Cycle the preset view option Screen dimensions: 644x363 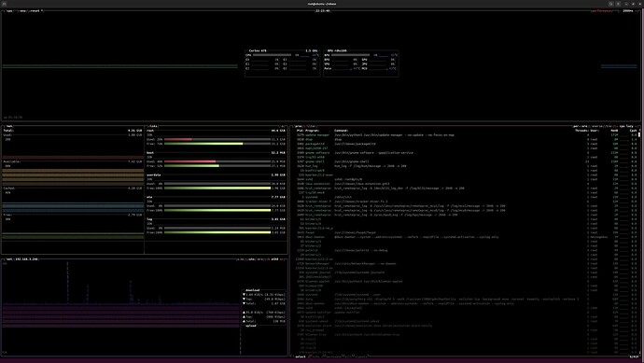(35, 10)
